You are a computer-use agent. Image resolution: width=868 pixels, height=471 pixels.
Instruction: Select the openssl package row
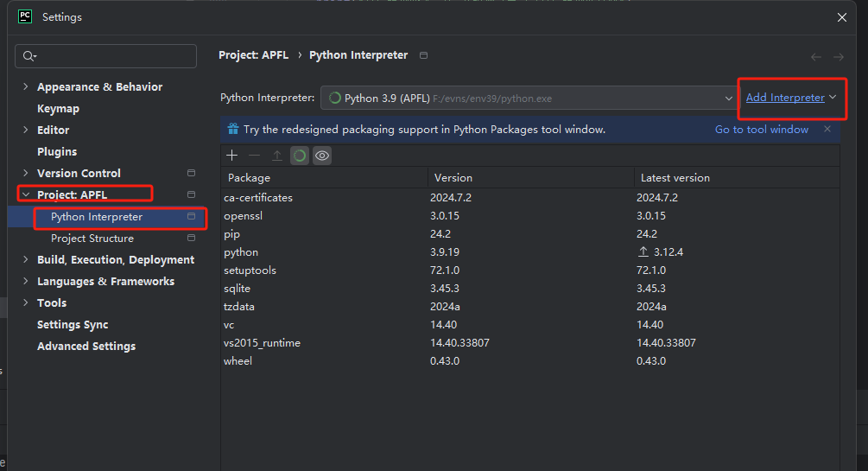point(530,215)
